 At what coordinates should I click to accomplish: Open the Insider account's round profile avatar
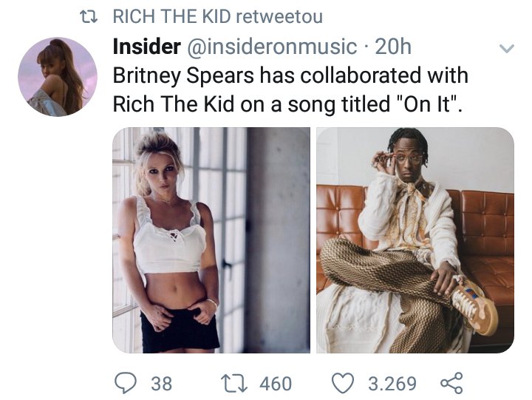[58, 77]
